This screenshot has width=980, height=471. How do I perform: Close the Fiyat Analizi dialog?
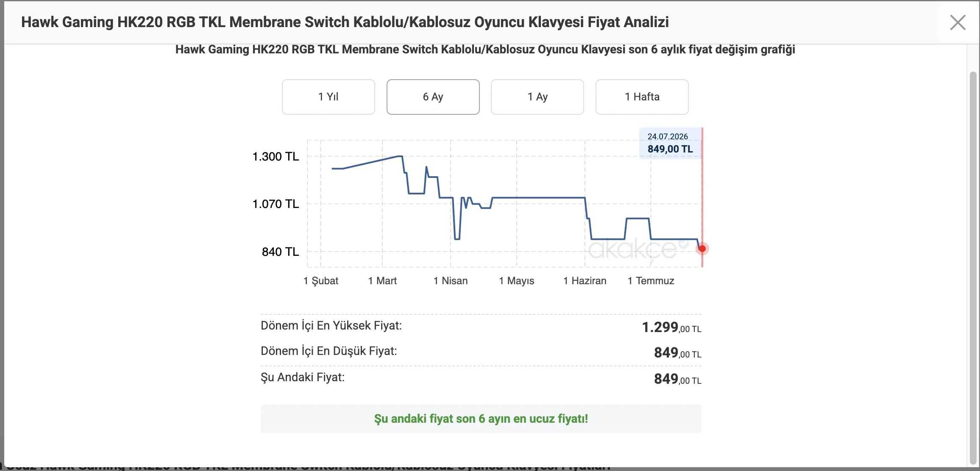(958, 22)
